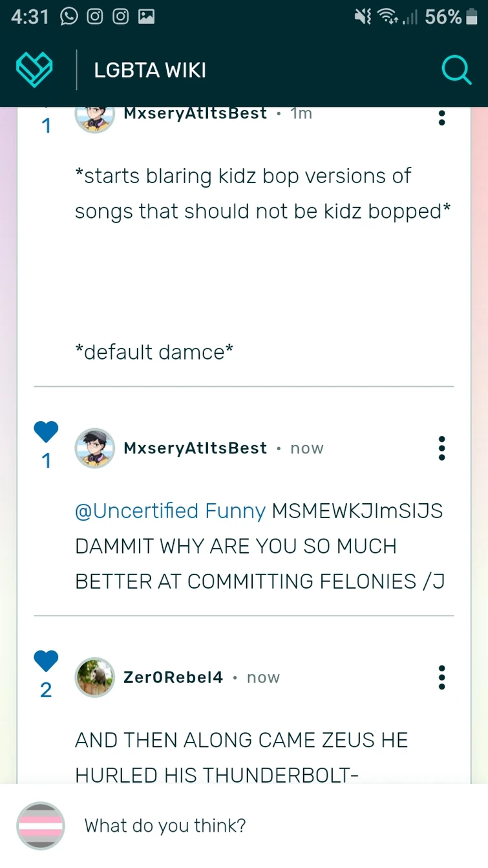The width and height of the screenshot is (488, 868).
Task: Open WhatsApp from the status bar icon
Action: click(67, 16)
